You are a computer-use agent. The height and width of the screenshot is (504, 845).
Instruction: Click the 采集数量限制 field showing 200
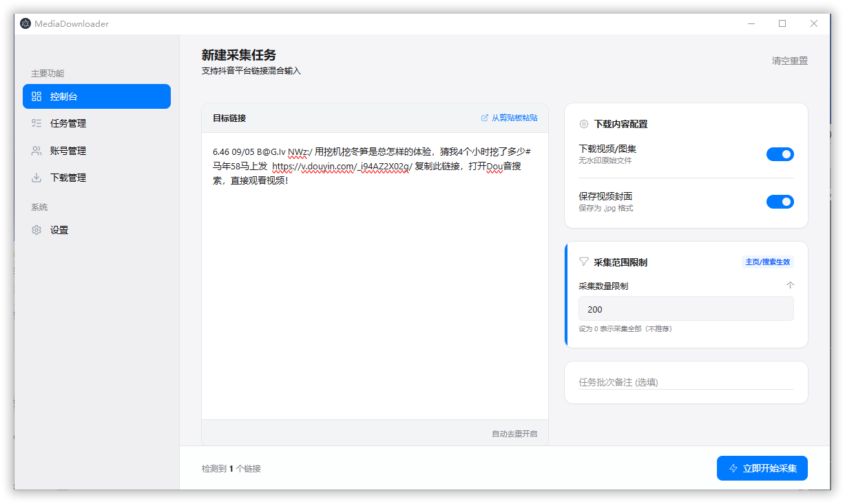685,309
